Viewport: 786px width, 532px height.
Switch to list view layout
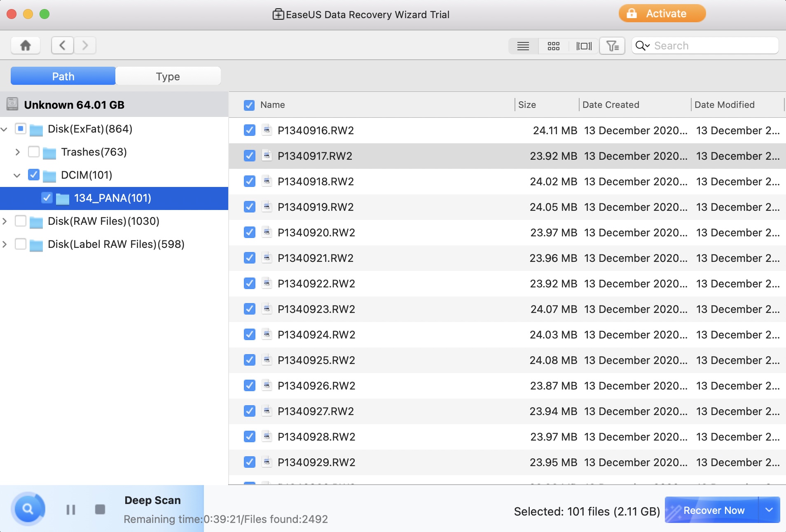523,46
